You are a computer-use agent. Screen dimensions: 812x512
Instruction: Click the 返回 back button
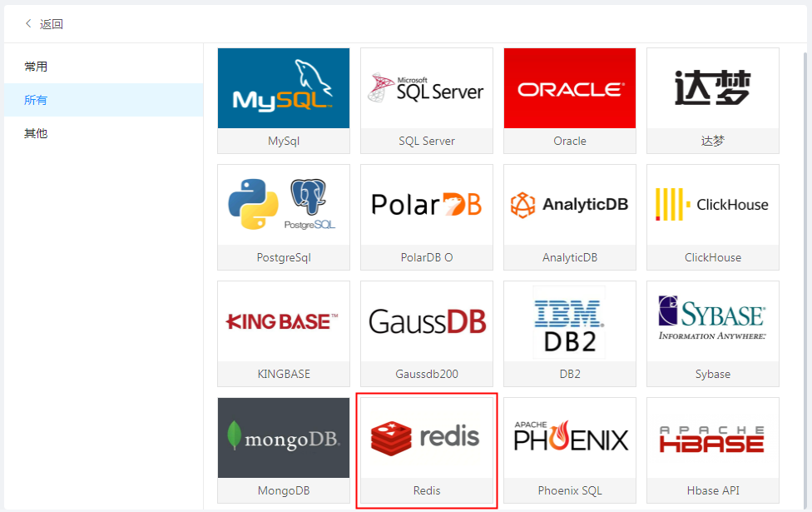[x=44, y=24]
